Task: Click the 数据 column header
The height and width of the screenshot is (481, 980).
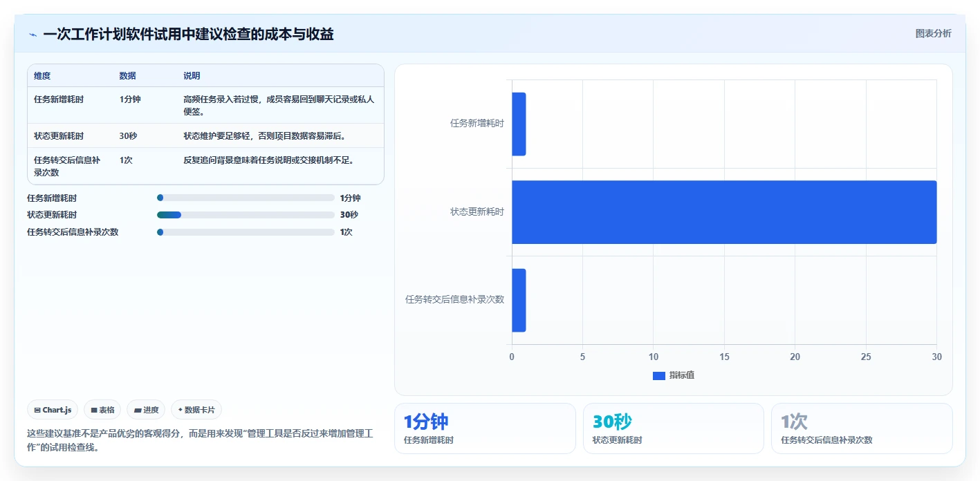Action: tap(127, 76)
